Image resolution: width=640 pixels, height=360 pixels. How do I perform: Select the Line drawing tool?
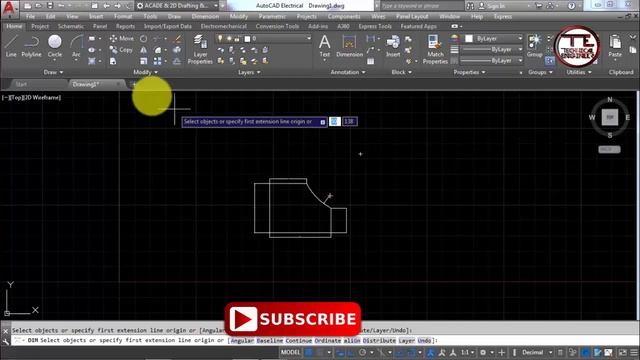point(11,46)
